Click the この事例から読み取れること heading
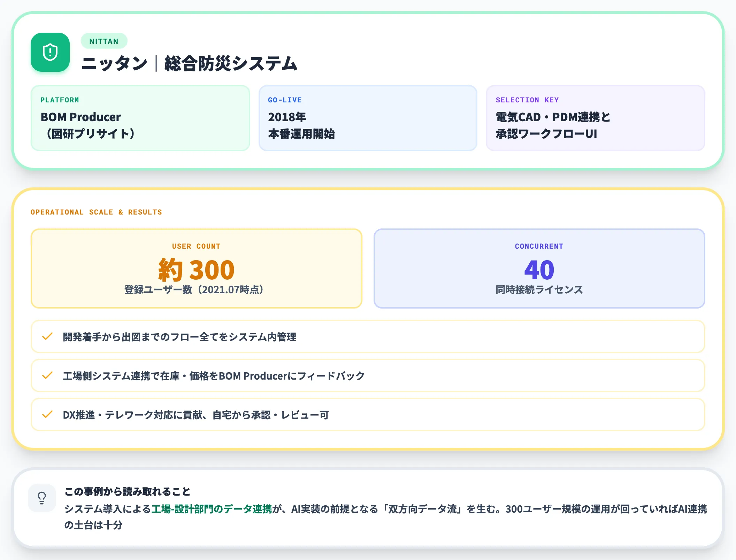The width and height of the screenshot is (736, 560). (x=128, y=492)
